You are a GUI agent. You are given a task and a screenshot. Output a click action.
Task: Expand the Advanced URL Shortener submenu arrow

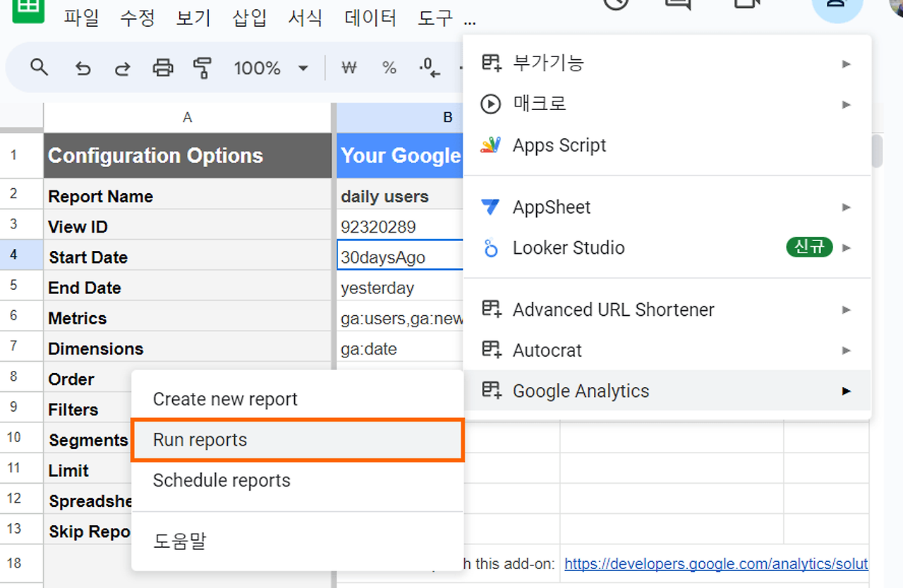[x=847, y=310]
